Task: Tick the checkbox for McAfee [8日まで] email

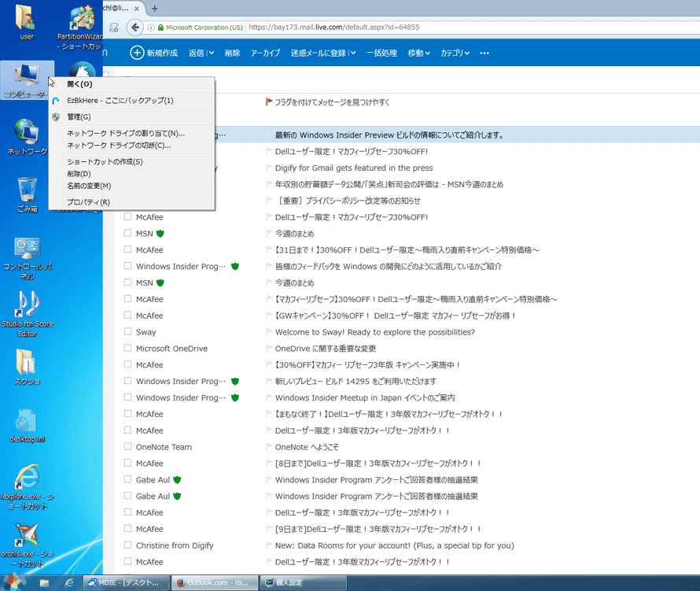Action: 127,463
